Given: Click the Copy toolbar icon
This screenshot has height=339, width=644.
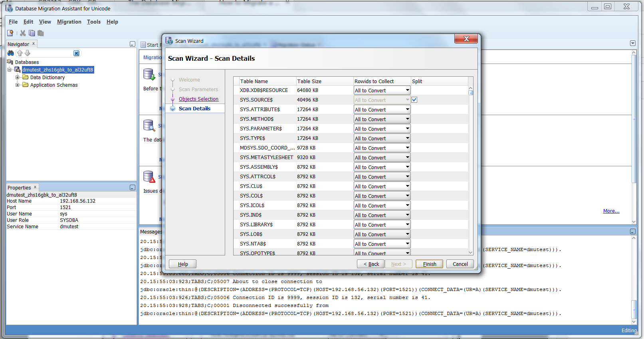Looking at the screenshot, I should coord(32,33).
